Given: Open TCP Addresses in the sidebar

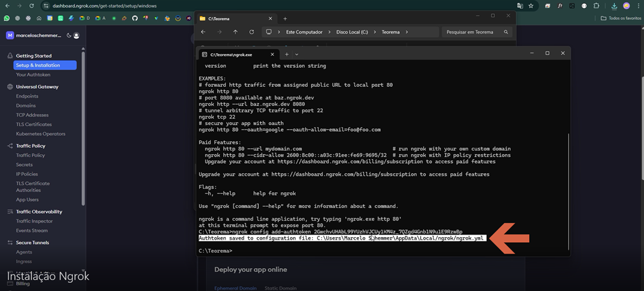Looking at the screenshot, I should [x=32, y=115].
